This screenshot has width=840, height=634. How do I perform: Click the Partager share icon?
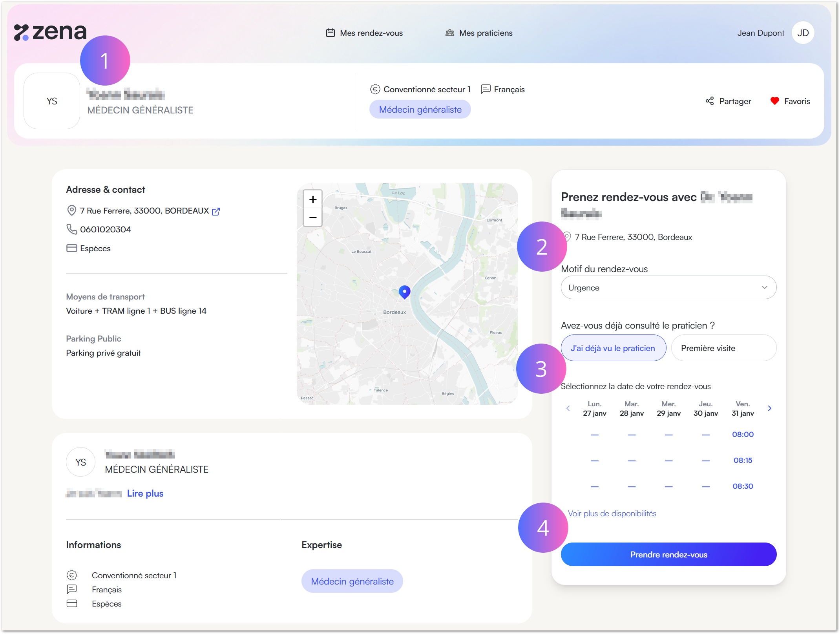[710, 101]
